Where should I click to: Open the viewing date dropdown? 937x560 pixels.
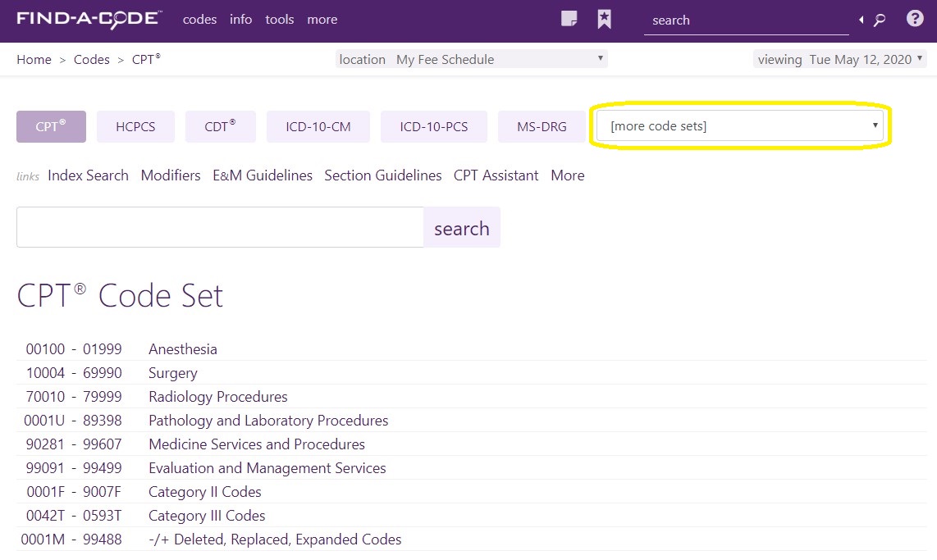[839, 59]
